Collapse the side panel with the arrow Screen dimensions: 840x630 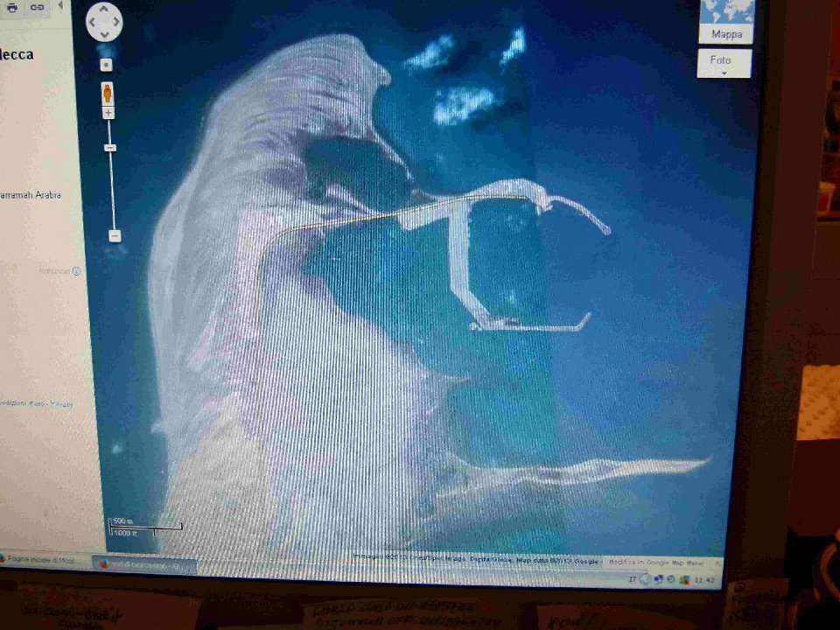click(60, 6)
